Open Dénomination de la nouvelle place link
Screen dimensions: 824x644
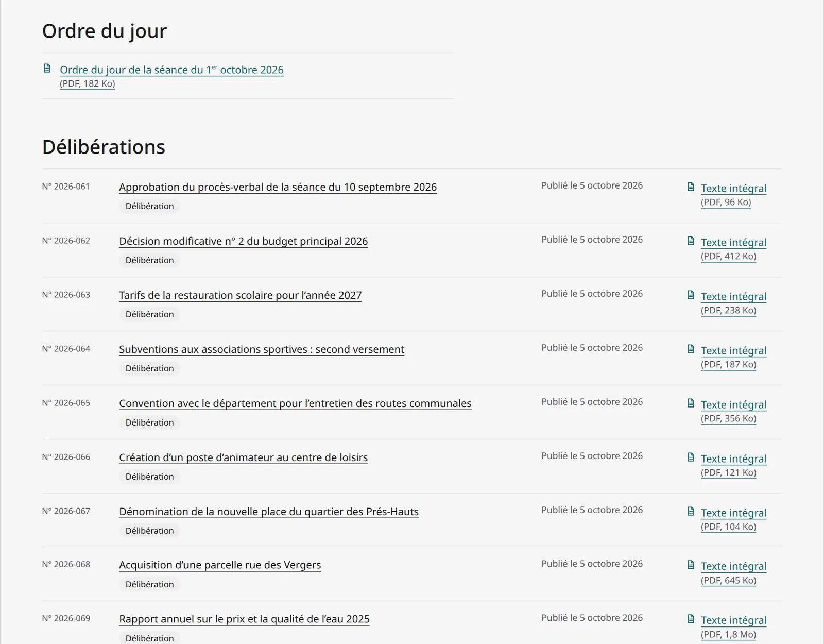point(269,512)
